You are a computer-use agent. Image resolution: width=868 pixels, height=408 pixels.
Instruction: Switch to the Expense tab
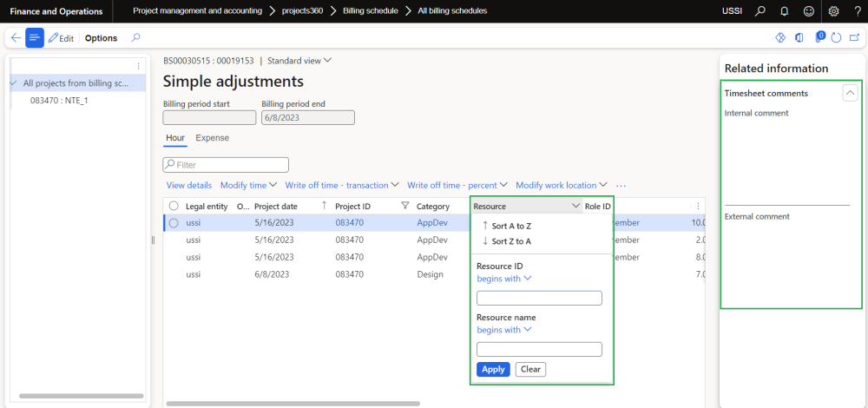212,138
